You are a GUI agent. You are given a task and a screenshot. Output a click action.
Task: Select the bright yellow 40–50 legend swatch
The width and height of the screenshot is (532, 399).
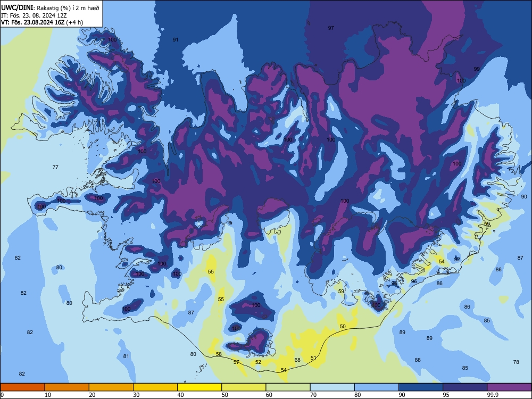(x=199, y=387)
